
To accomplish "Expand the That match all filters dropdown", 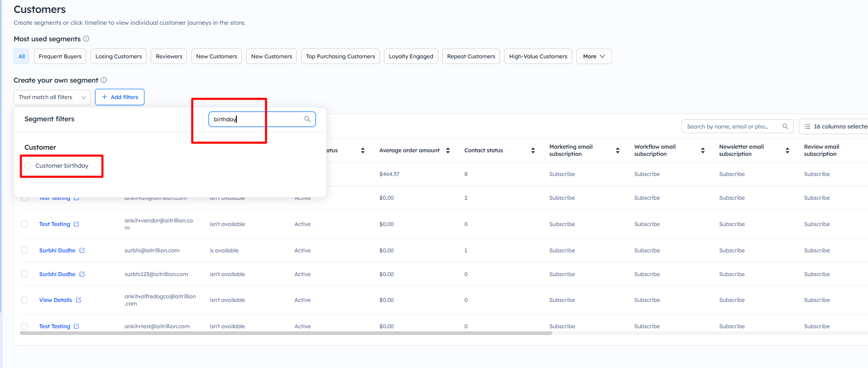I will coord(52,97).
